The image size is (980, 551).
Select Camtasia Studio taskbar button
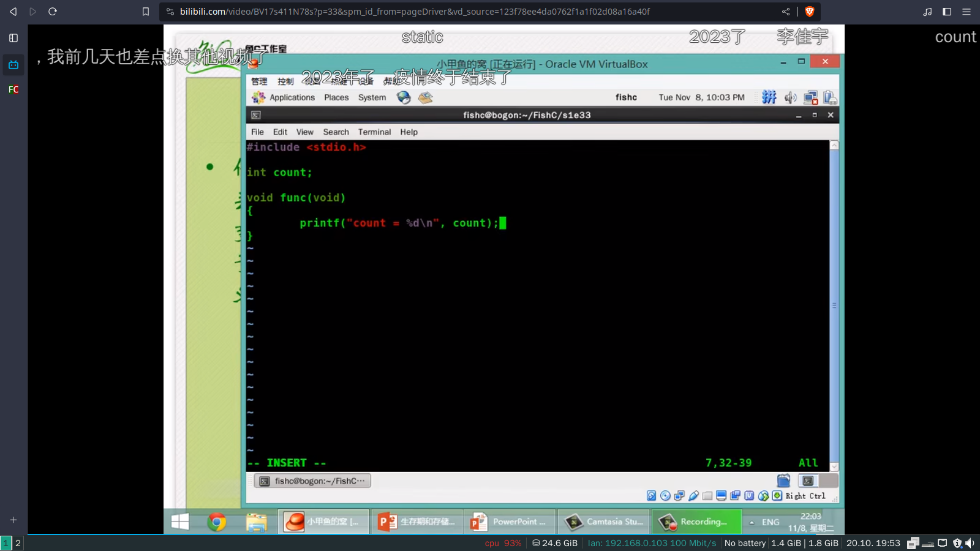pos(603,522)
